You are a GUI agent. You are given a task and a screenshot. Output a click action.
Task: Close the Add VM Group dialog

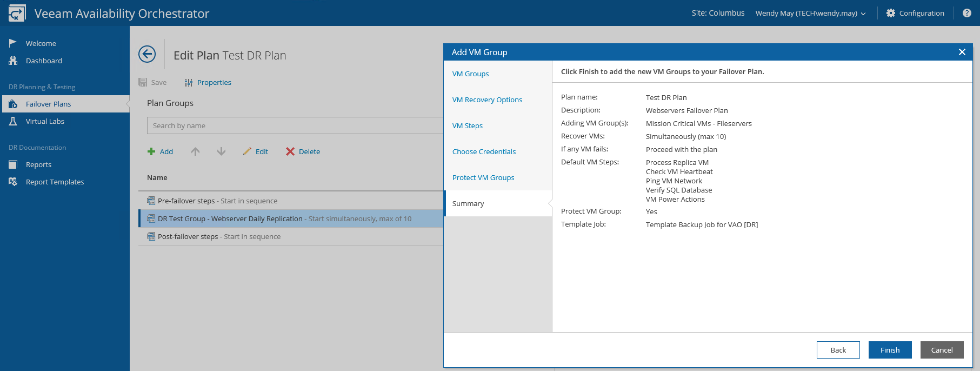[x=962, y=52]
